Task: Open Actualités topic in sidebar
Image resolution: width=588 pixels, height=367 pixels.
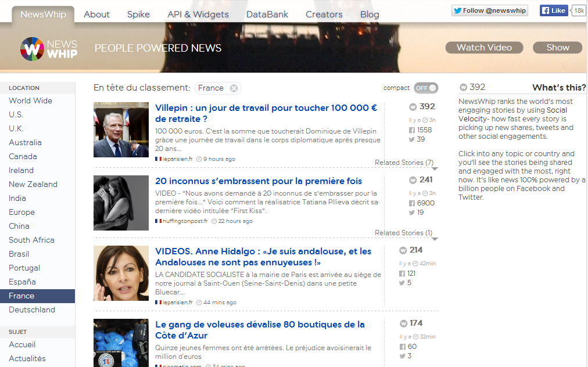Action: coord(27,358)
